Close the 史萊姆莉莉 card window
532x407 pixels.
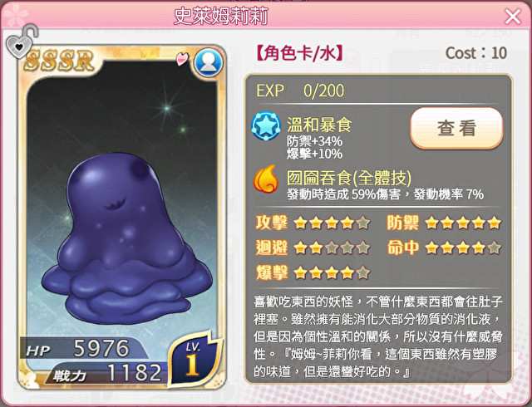pyautogui.click(x=513, y=17)
